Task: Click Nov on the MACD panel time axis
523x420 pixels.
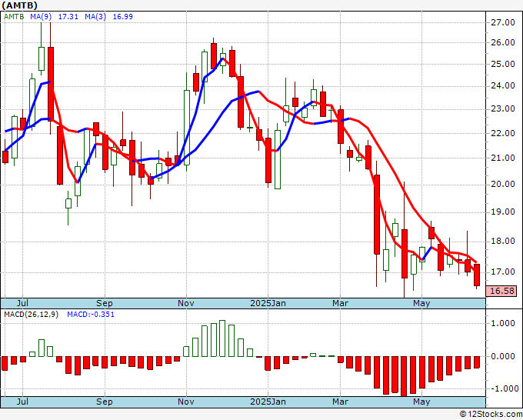Action: (x=186, y=402)
